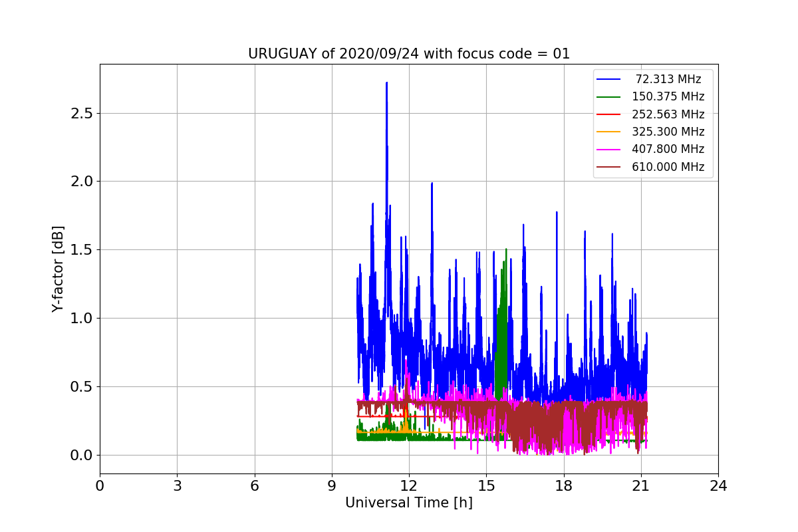Click the 3 tick on the time axis
Screen dimensions: 798x532
tap(177, 486)
